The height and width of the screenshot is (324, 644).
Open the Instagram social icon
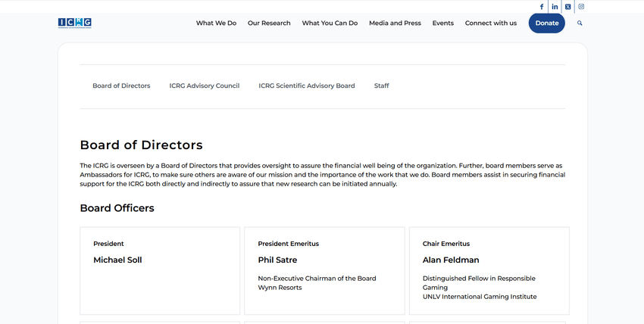tap(581, 7)
